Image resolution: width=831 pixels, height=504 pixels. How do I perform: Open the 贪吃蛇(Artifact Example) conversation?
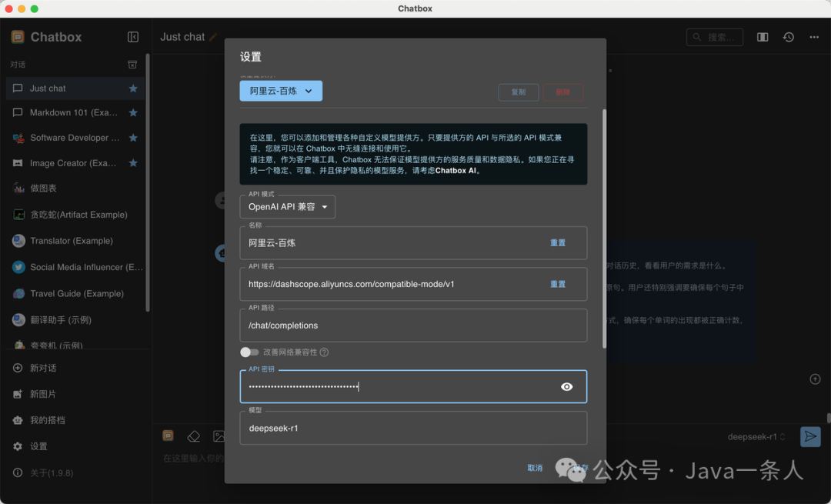click(75, 215)
